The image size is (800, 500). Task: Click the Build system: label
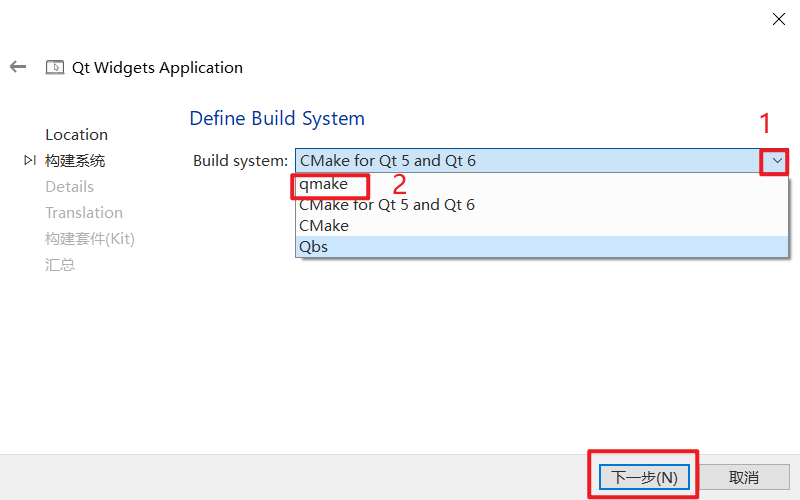(x=240, y=161)
